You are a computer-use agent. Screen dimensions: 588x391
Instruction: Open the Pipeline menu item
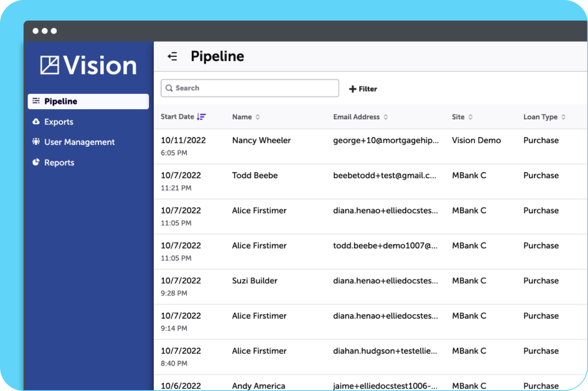[x=88, y=101]
